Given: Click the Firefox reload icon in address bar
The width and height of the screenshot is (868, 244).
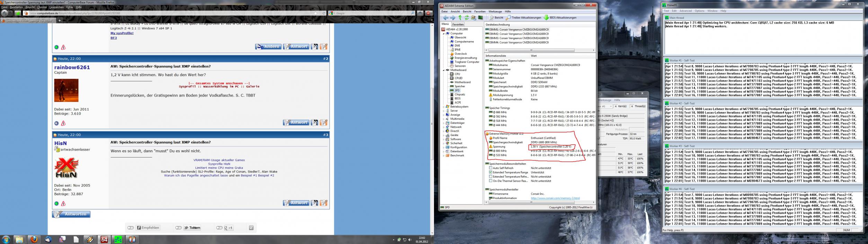Looking at the screenshot, I should tap(324, 13).
